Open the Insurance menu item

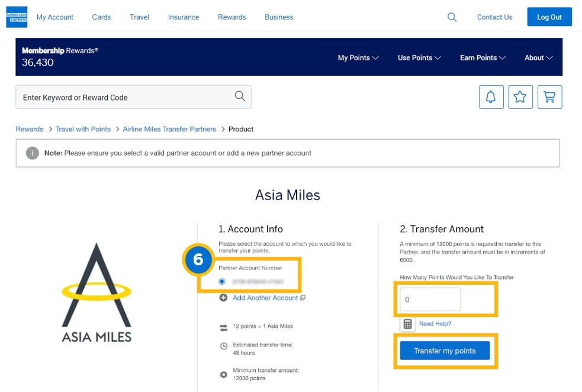point(184,17)
